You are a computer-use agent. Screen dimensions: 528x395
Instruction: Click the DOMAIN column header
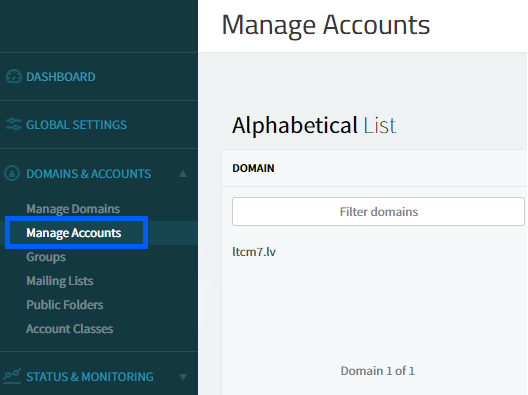pyautogui.click(x=253, y=168)
